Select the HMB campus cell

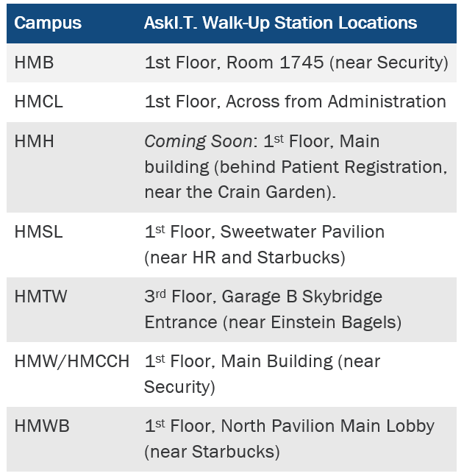click(x=34, y=63)
